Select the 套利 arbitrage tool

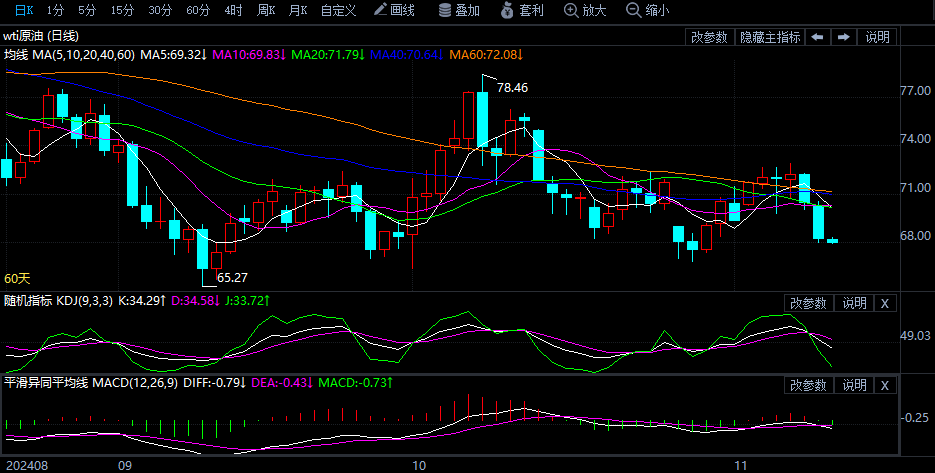coord(522,10)
